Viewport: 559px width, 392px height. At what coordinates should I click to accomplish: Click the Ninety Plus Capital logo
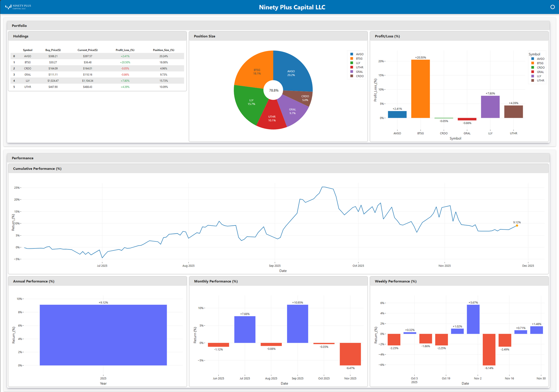[x=18, y=7]
